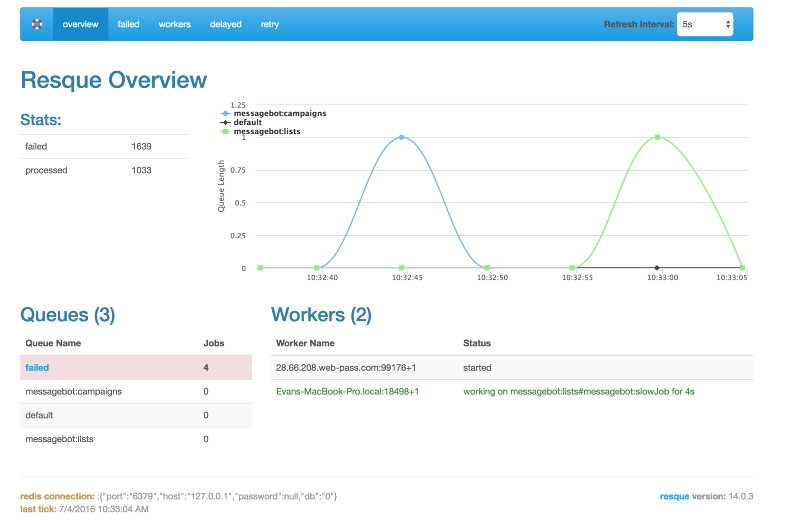The image size is (800, 522).
Task: Switch to the failed tab in navbar
Action: [129, 24]
